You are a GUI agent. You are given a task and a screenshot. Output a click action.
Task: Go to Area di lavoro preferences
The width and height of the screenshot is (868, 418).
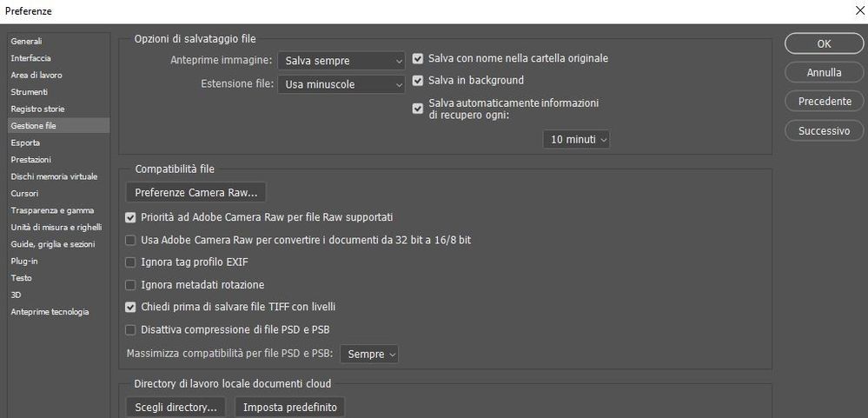[58, 75]
